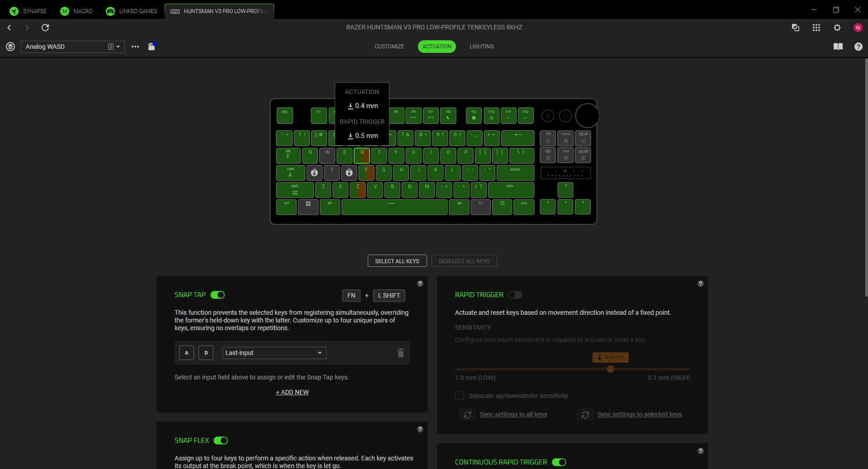Open the Customize tab

click(x=389, y=47)
